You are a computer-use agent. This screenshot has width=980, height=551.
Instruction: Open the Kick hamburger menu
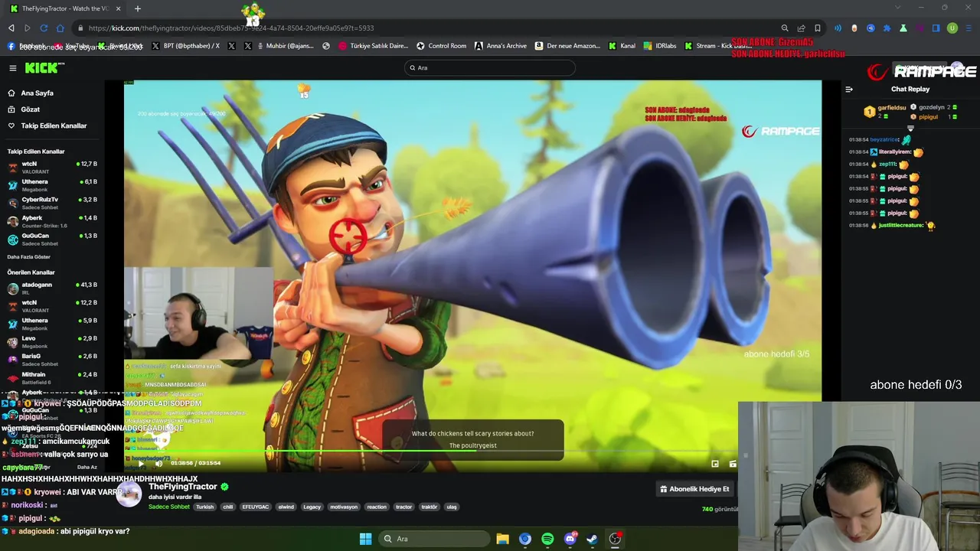coord(12,68)
